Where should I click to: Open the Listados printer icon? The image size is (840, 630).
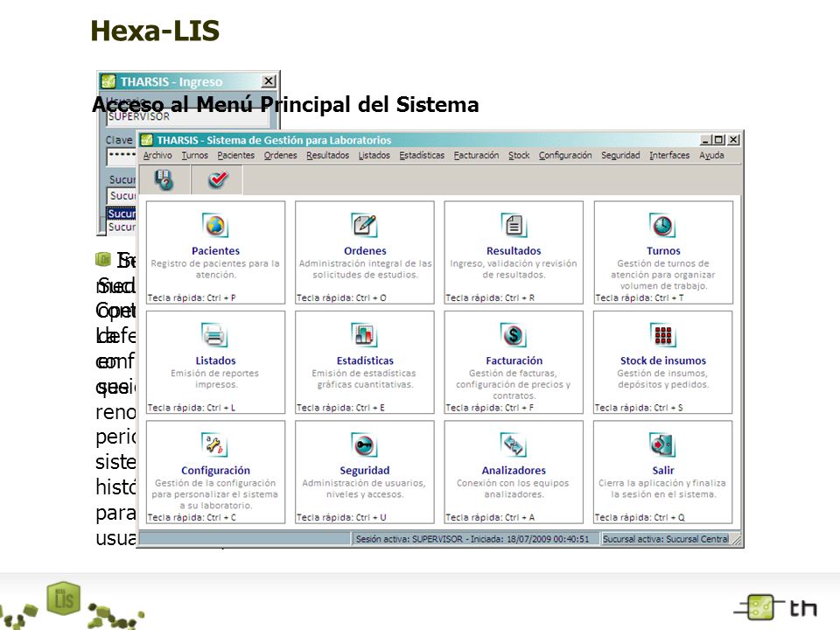[215, 335]
